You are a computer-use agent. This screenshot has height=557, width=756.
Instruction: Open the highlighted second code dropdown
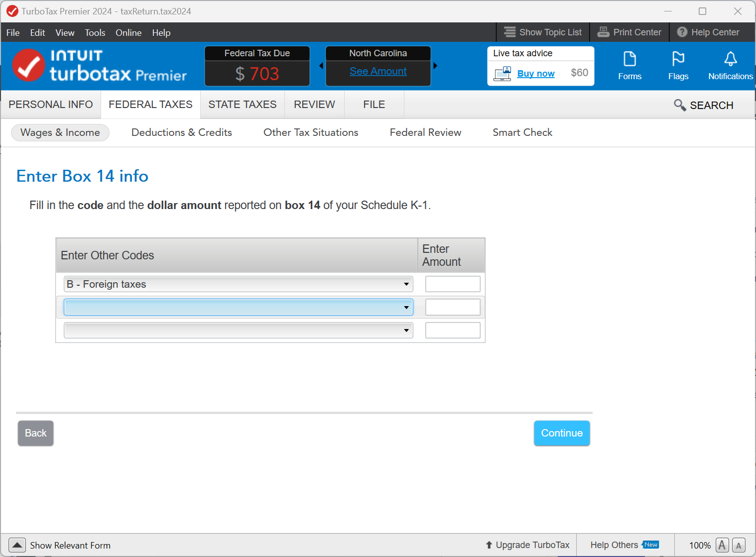pos(239,307)
